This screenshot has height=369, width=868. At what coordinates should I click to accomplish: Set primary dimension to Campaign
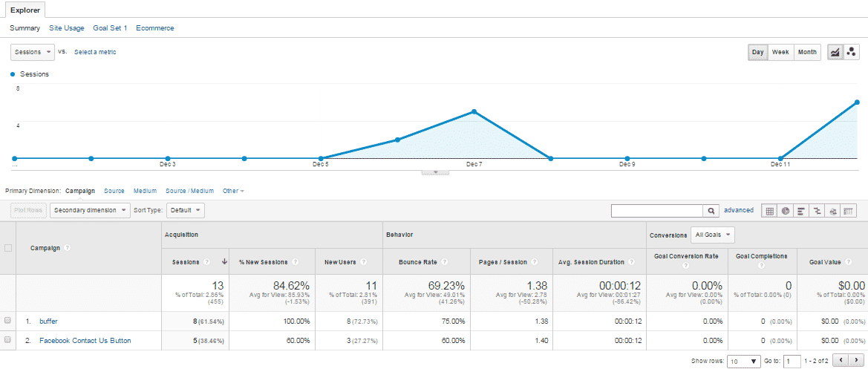(x=80, y=191)
